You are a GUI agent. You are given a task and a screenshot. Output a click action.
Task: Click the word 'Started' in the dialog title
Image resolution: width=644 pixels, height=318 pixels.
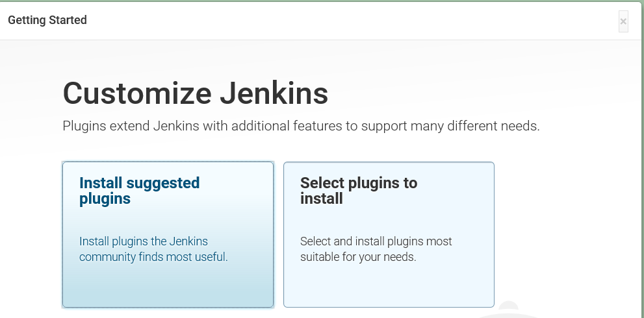(68, 20)
